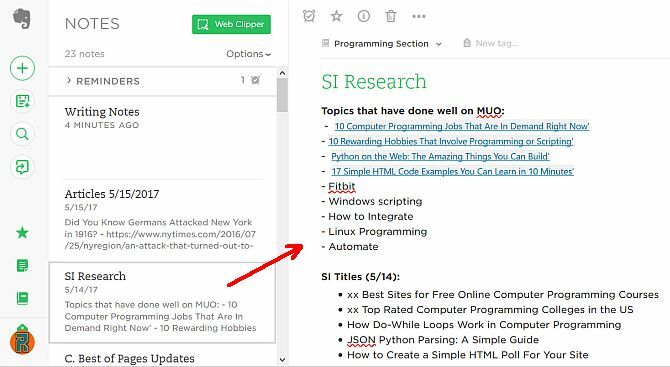Screen dimensions: 670x367
Task: Click 'SI Titles (5/14):' heading
Action: [x=360, y=277]
